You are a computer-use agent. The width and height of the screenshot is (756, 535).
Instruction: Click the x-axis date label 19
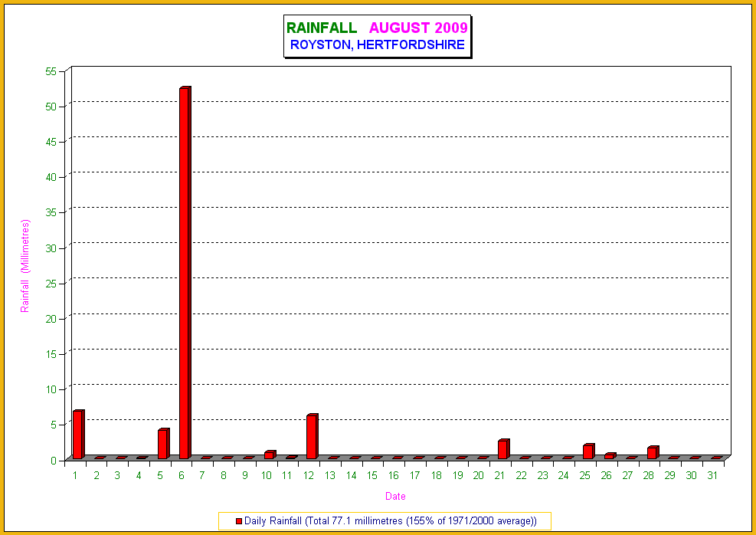[x=457, y=476]
